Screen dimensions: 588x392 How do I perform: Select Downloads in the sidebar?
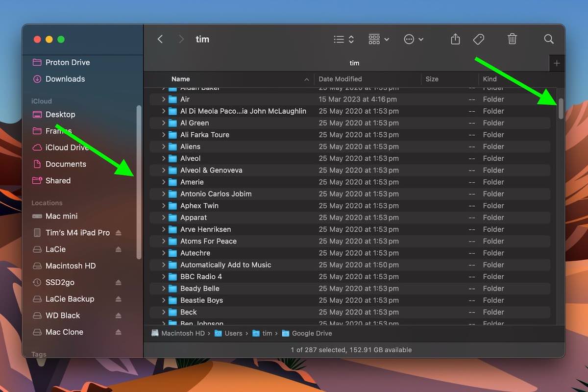pos(65,79)
